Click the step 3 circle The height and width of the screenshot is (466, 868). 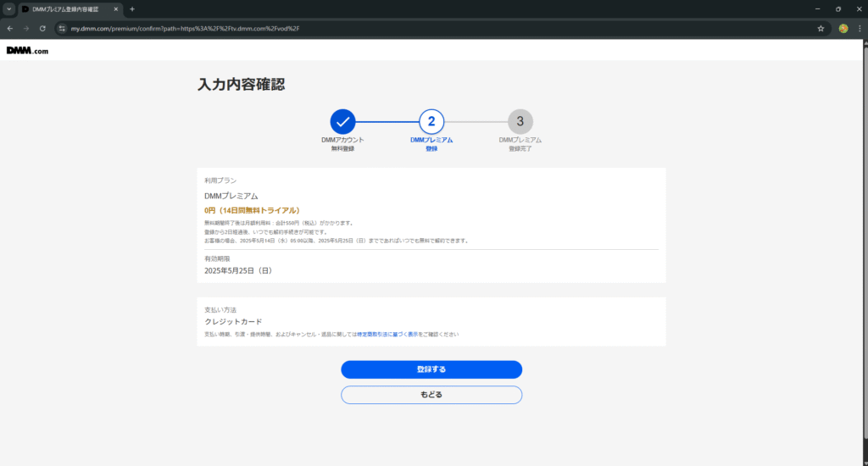[x=520, y=121]
